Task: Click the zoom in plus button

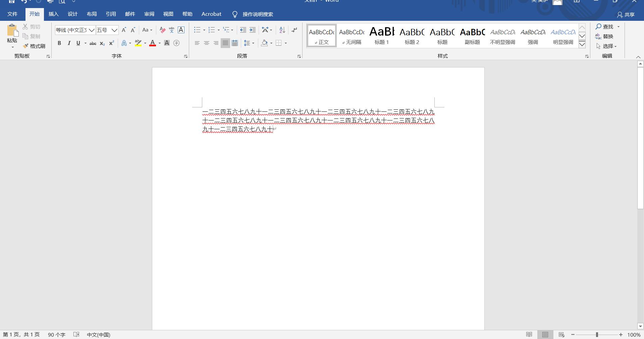Action: point(621,335)
